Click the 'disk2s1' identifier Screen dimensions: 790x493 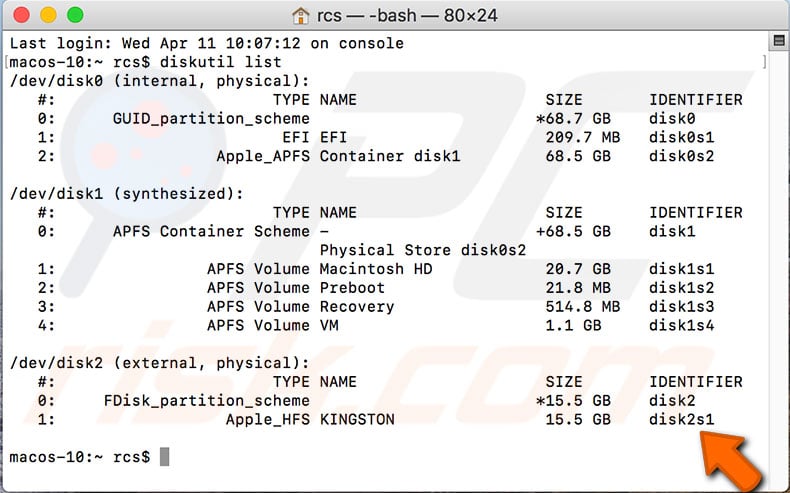(x=682, y=419)
